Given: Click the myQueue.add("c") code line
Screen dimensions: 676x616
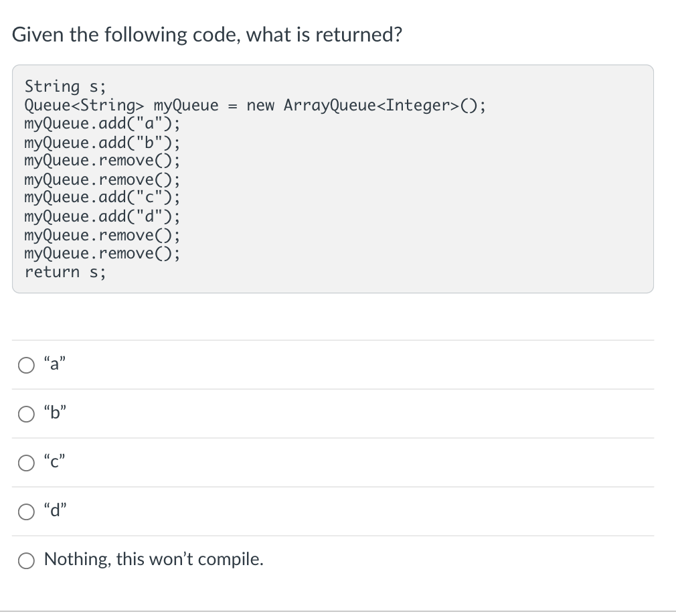Looking at the screenshot, I should tap(102, 198).
